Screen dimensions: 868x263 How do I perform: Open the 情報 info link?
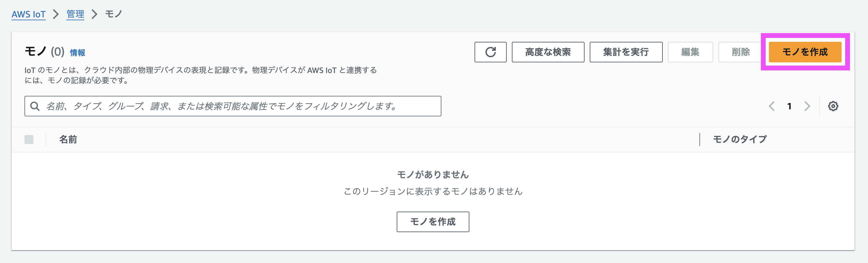point(78,52)
